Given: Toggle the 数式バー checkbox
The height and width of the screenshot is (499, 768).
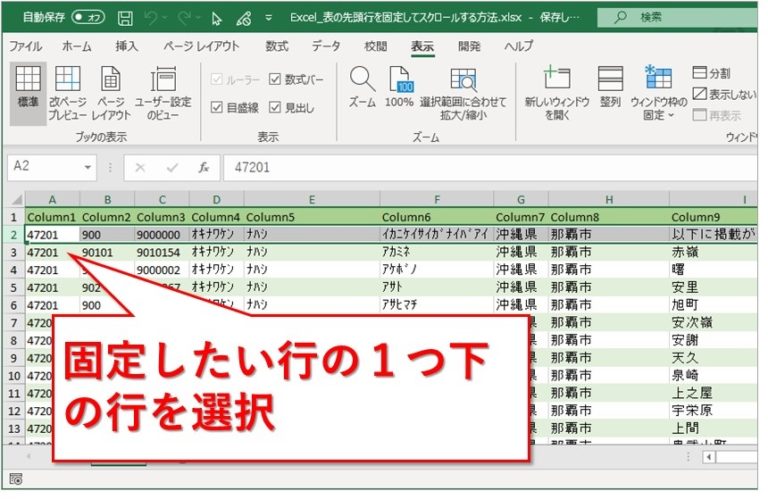Looking at the screenshot, I should (x=275, y=79).
